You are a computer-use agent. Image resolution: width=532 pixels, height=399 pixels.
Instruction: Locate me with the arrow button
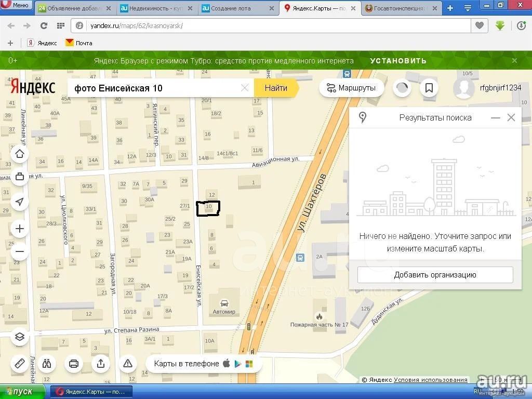(20, 202)
